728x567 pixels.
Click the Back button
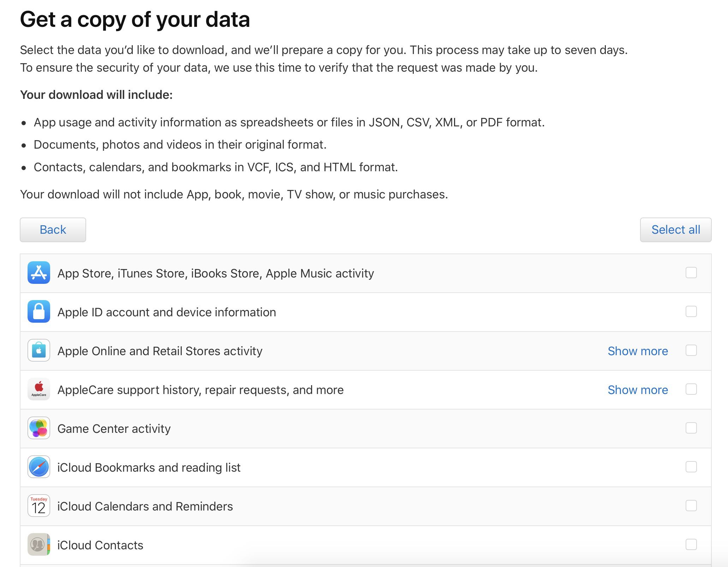(52, 229)
